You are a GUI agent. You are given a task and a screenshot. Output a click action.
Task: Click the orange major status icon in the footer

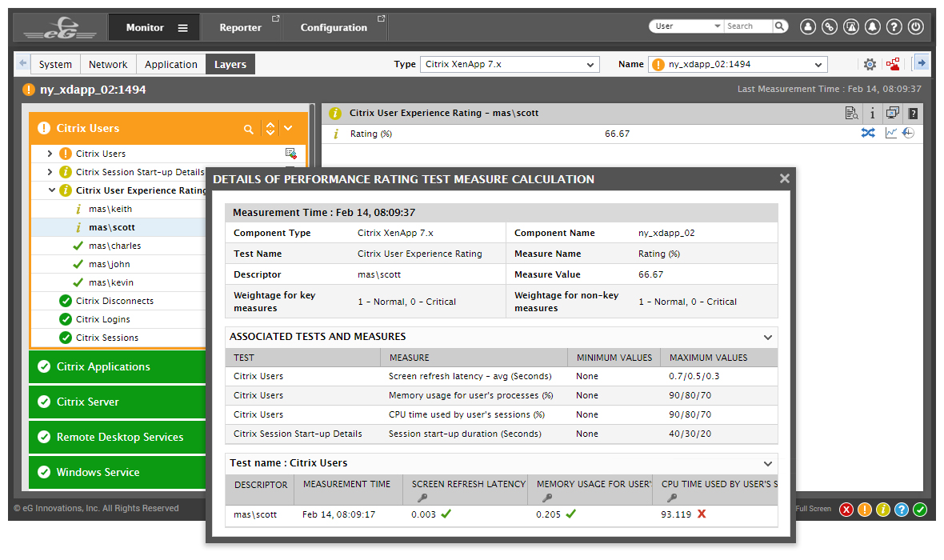pos(865,510)
